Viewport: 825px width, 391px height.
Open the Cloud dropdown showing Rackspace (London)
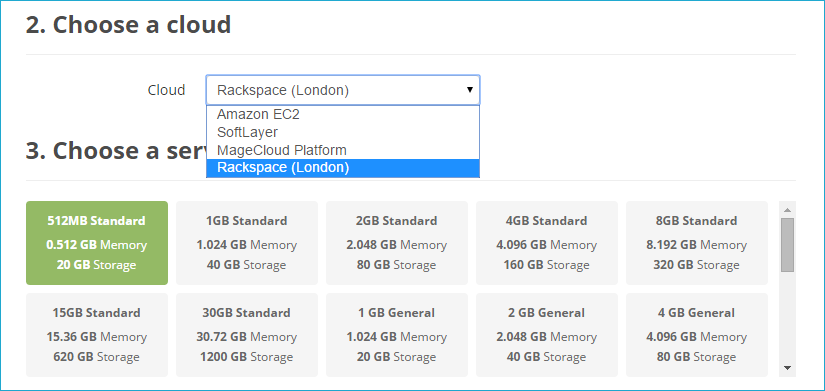[x=343, y=91]
